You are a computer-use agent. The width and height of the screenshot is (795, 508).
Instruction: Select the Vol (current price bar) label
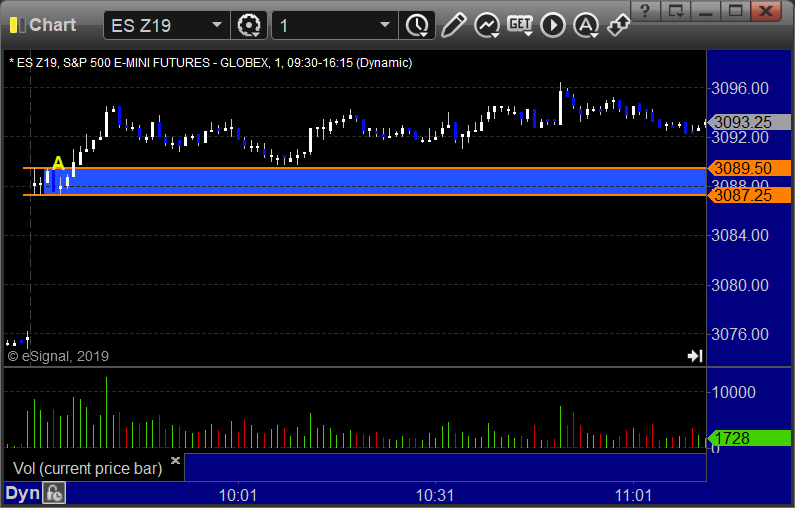[87, 468]
